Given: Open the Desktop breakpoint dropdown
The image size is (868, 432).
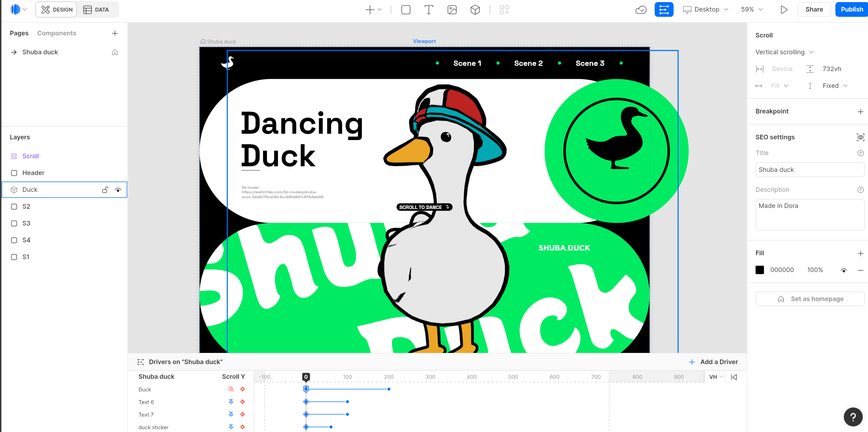Looking at the screenshot, I should (x=706, y=10).
